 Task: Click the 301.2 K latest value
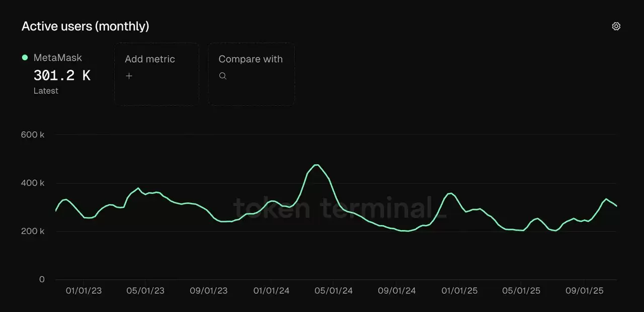pyautogui.click(x=62, y=75)
